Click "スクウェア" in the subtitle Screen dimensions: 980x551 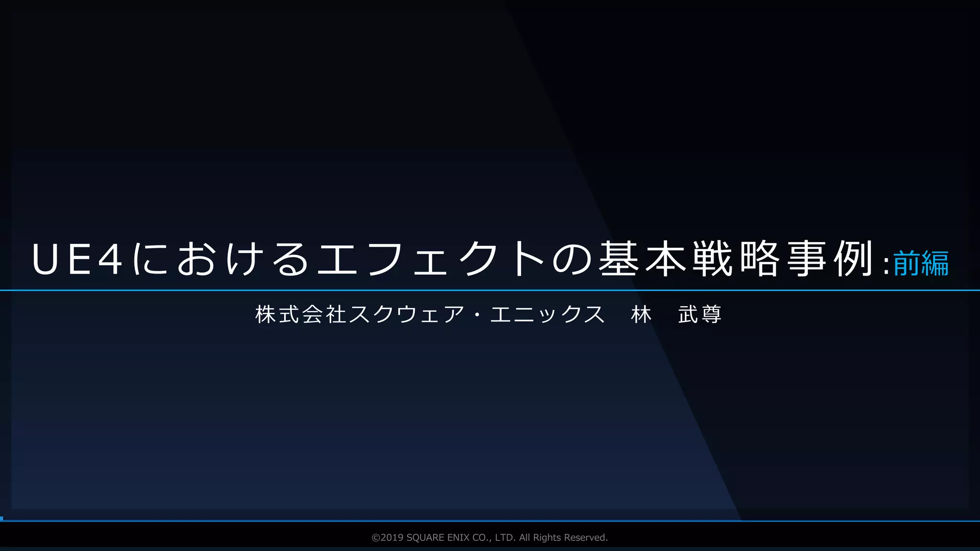407,315
